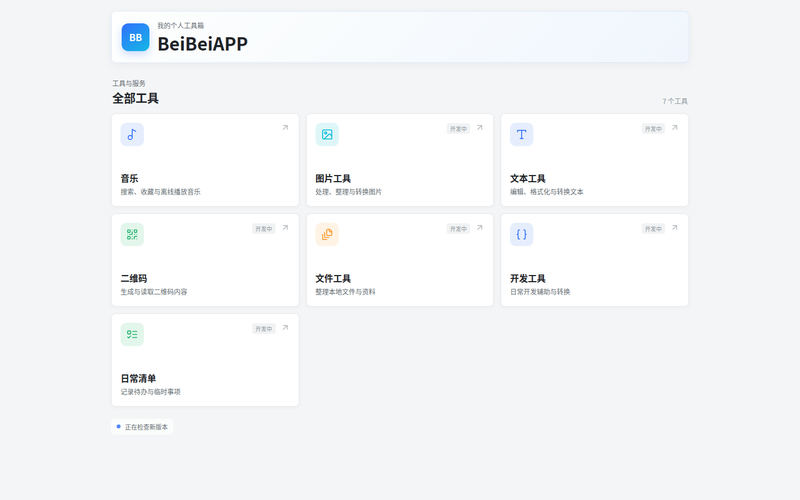Click the 全部工具 heading

pyautogui.click(x=136, y=98)
